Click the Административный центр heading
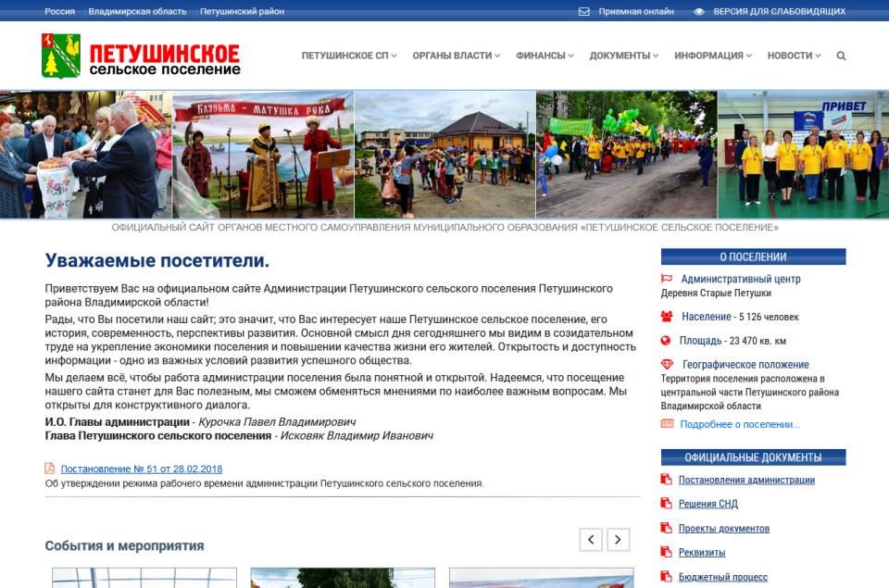 coord(741,279)
